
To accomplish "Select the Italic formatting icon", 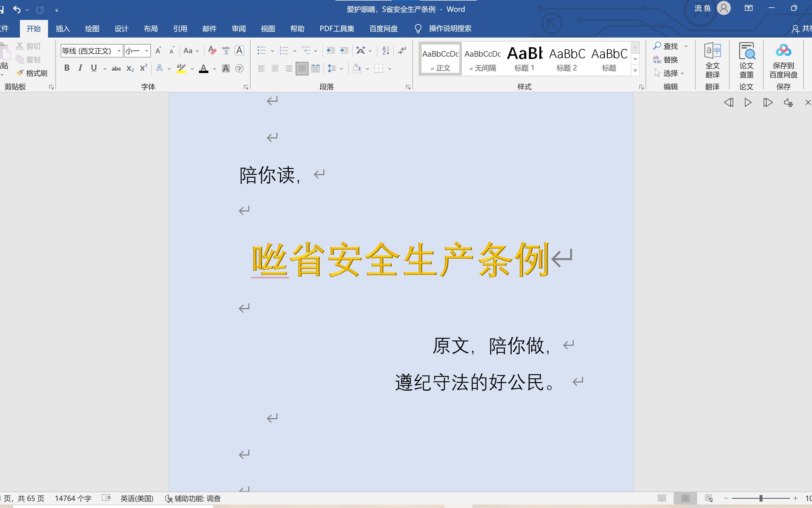I will [81, 68].
